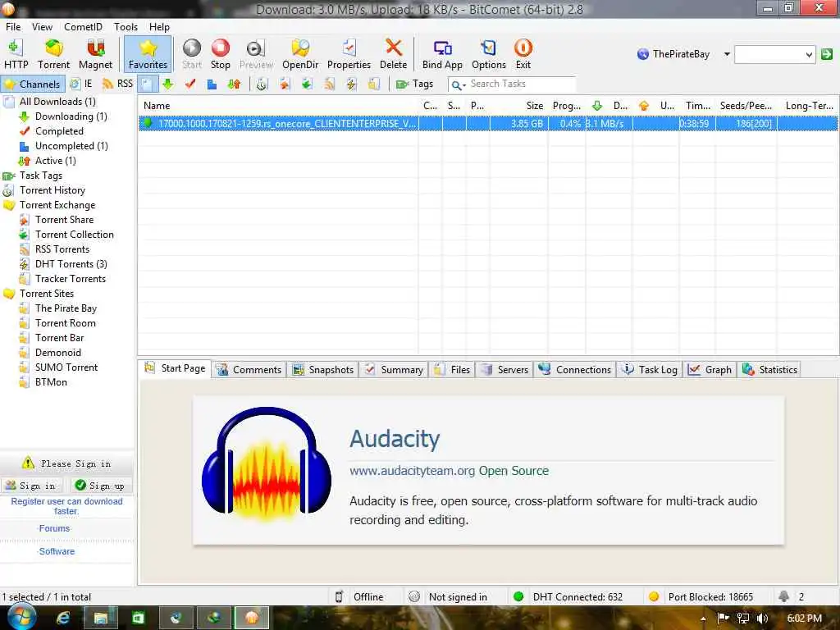This screenshot has height=630, width=840.
Task: Click Tracker Torrents icon in filter bar
Action: [373, 84]
